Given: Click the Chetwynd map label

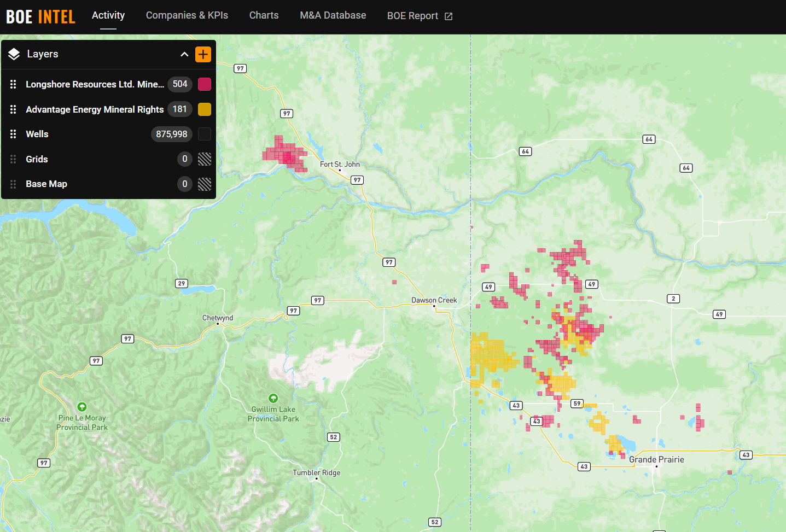Looking at the screenshot, I should [x=218, y=318].
